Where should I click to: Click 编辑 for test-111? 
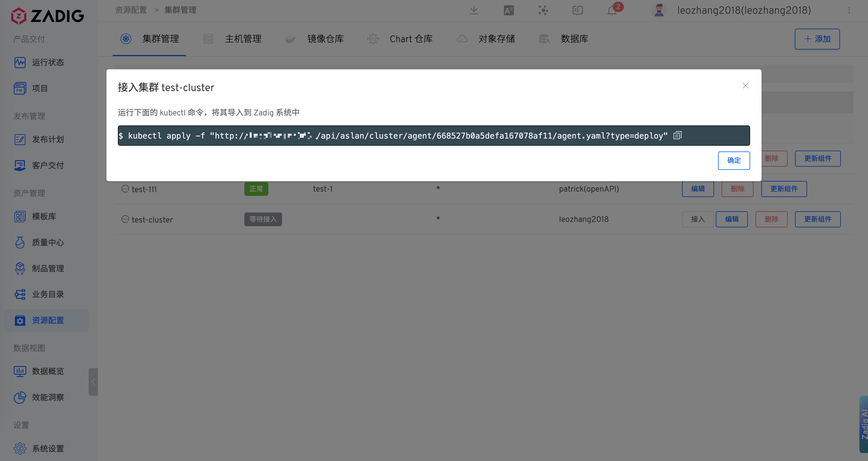(698, 189)
